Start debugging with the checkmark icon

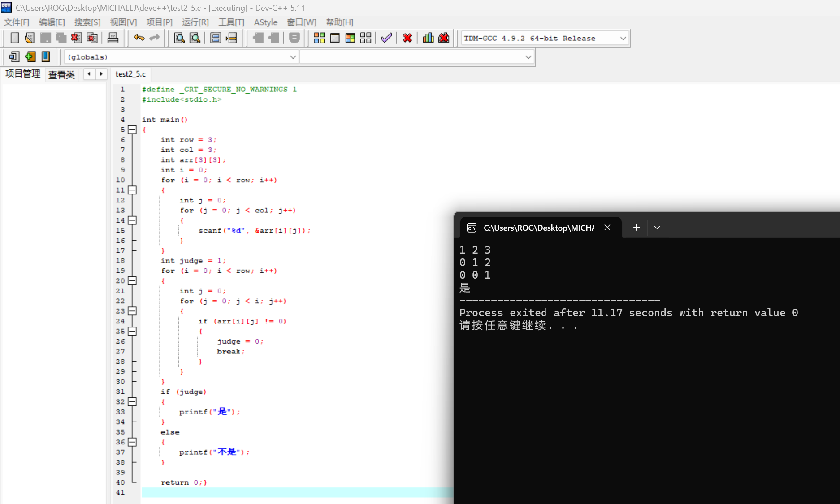pyautogui.click(x=386, y=38)
